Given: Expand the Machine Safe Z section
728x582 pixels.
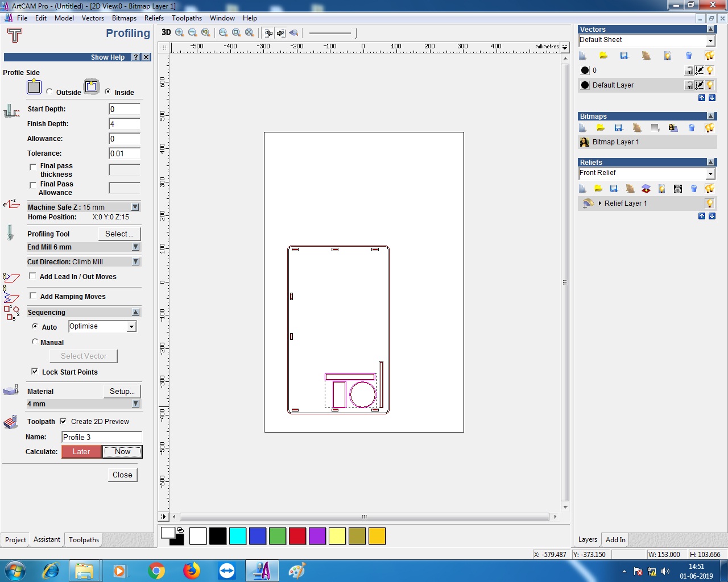Looking at the screenshot, I should (x=135, y=207).
